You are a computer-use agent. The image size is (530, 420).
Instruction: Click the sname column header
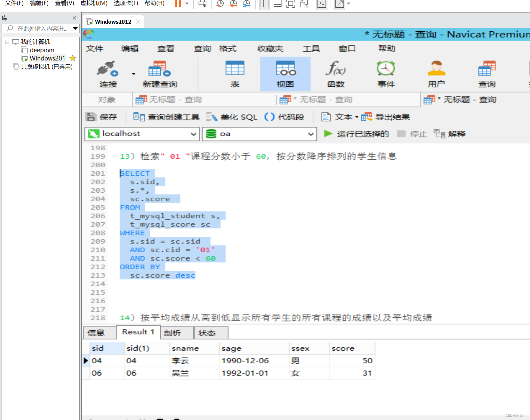tap(195, 348)
